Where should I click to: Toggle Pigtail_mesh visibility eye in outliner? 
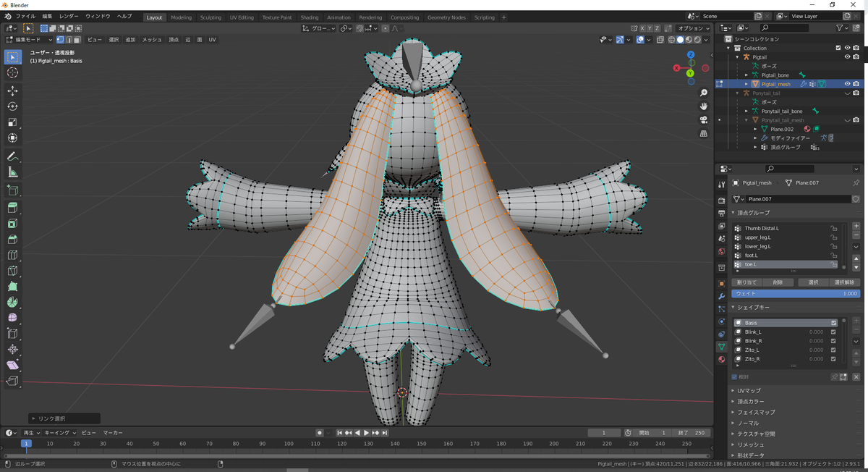tap(847, 84)
